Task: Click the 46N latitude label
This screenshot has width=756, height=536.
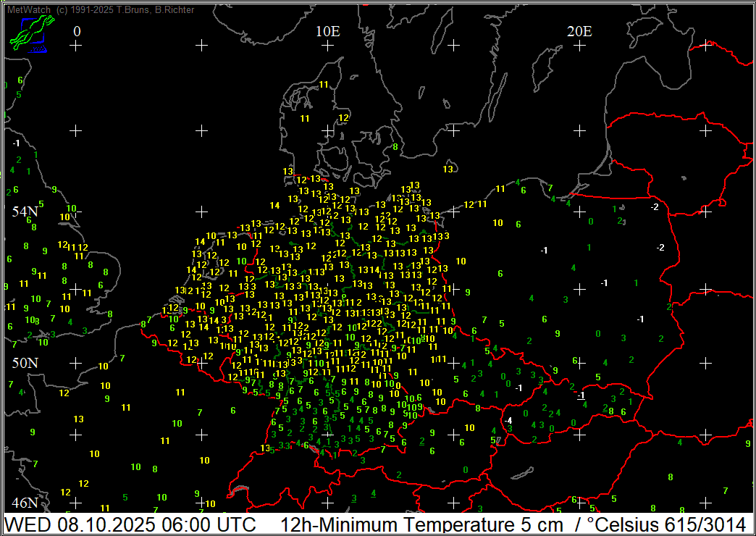Action: (25, 503)
